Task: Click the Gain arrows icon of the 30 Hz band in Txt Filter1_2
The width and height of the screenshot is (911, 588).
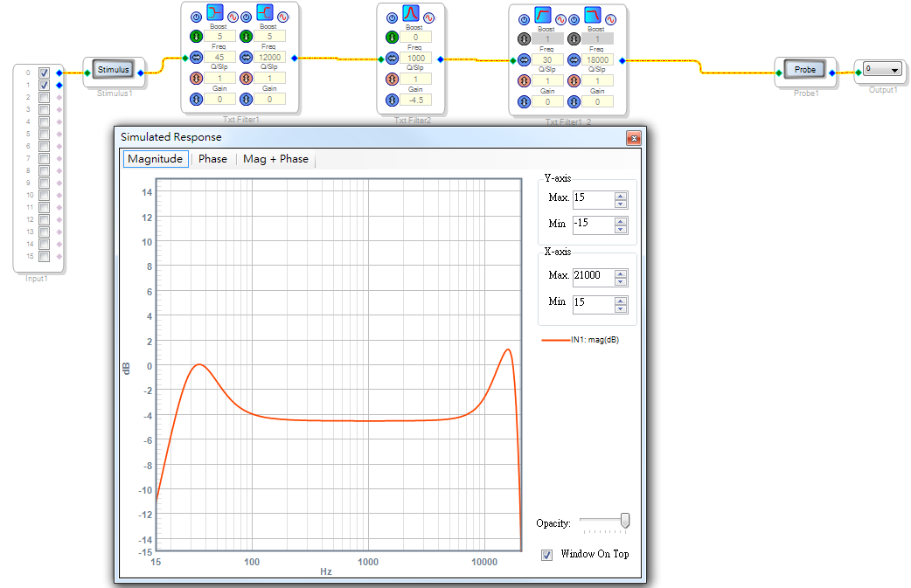Action: click(x=524, y=101)
